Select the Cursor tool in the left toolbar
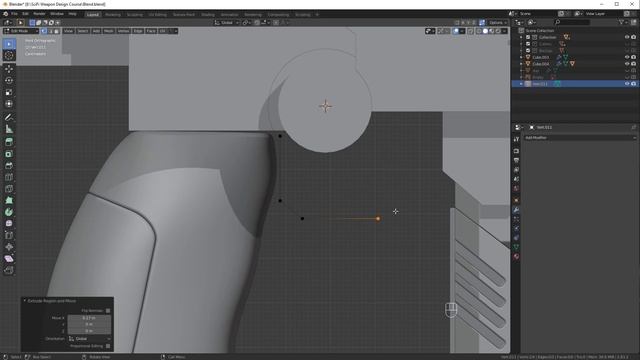Image resolution: width=640 pixels, height=360 pixels. [9, 56]
